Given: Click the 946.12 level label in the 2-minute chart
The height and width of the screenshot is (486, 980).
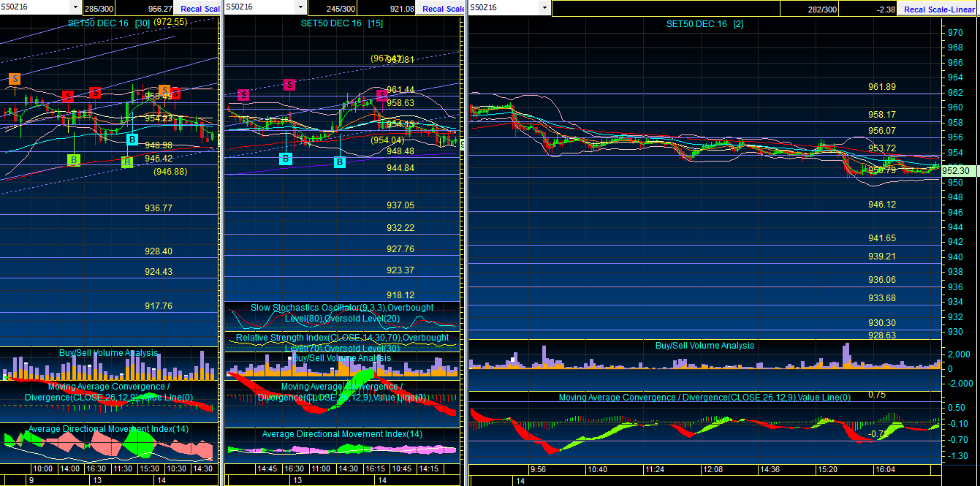Looking at the screenshot, I should 882,205.
